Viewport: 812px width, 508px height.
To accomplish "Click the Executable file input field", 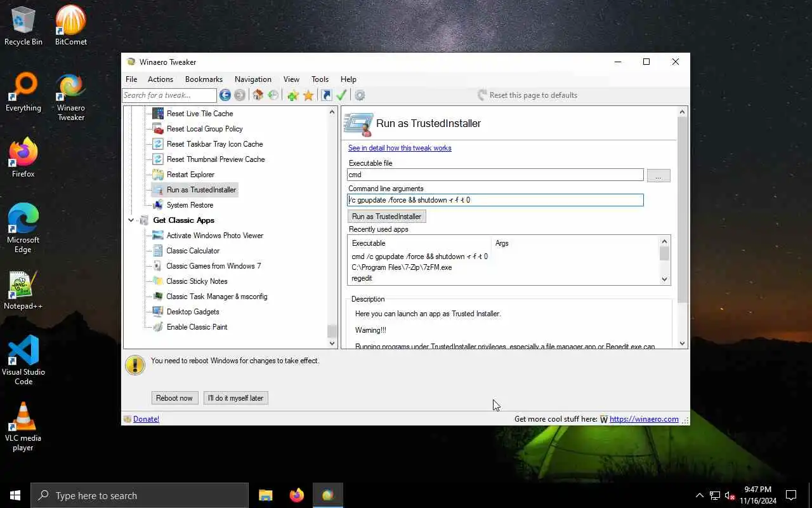I will click(495, 175).
